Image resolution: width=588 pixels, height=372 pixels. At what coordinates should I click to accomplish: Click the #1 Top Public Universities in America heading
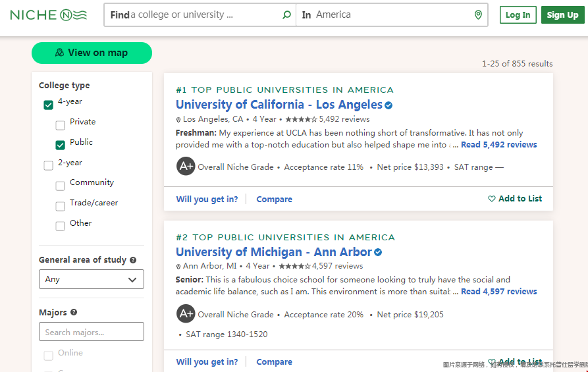[284, 90]
